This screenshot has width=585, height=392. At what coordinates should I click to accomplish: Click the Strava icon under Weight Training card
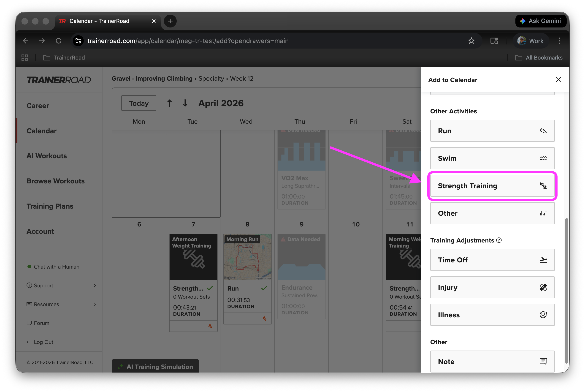click(210, 326)
